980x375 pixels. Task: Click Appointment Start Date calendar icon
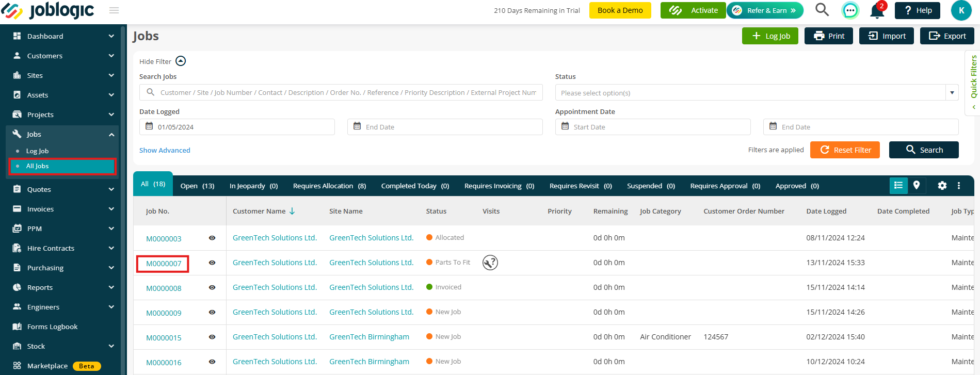(565, 126)
